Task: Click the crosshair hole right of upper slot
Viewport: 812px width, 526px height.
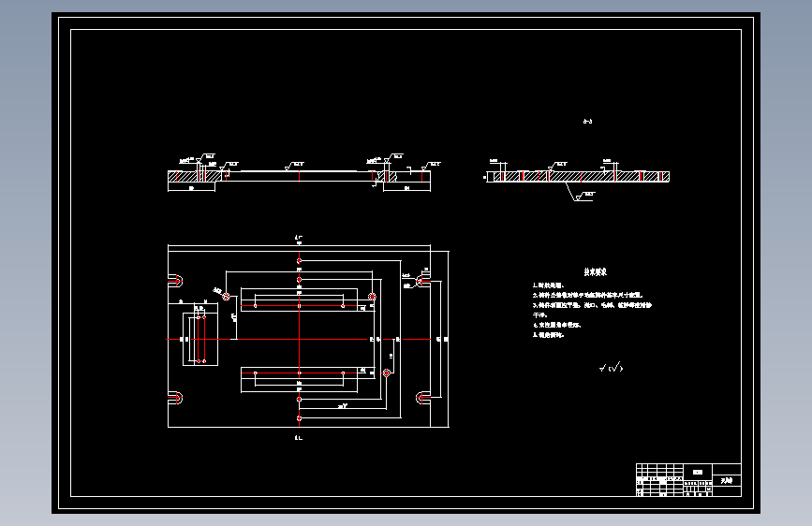Action: click(372, 296)
